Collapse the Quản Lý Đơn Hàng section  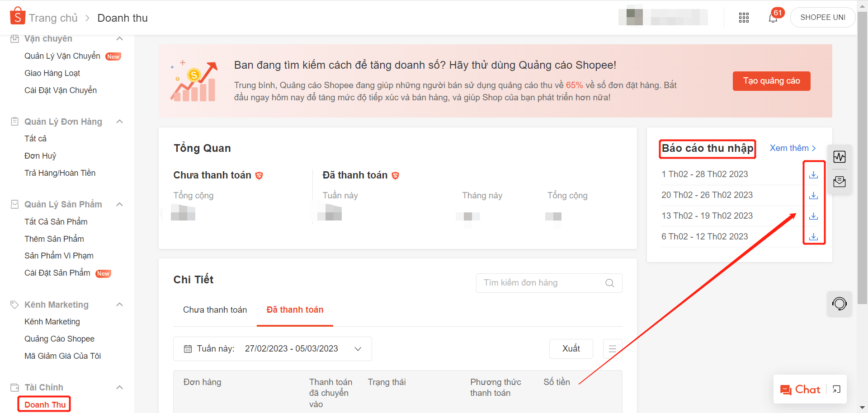point(119,122)
